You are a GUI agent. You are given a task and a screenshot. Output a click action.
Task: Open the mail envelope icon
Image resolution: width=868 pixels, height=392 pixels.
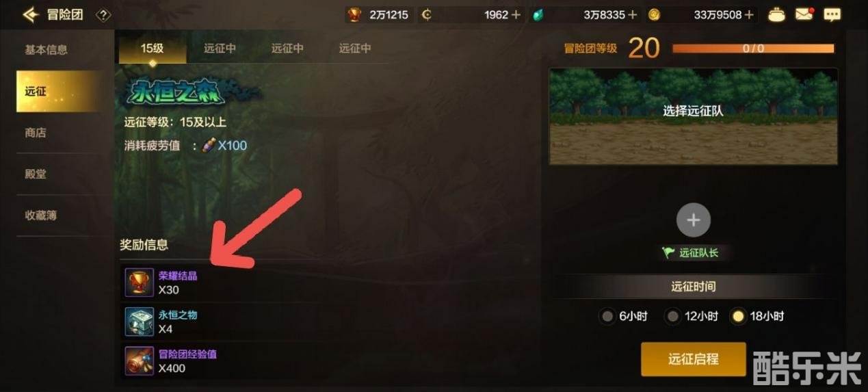804,14
